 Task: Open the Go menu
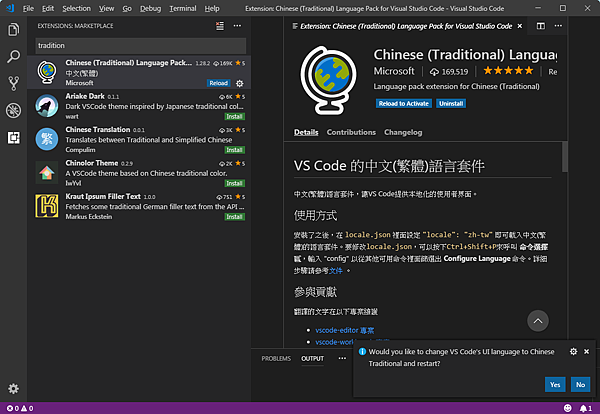pos(127,8)
